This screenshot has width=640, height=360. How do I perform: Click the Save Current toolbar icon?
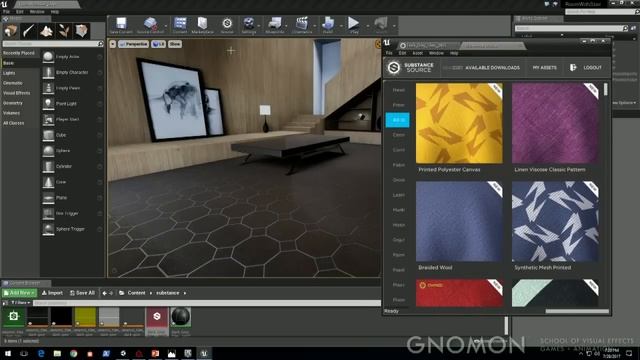(x=121, y=25)
